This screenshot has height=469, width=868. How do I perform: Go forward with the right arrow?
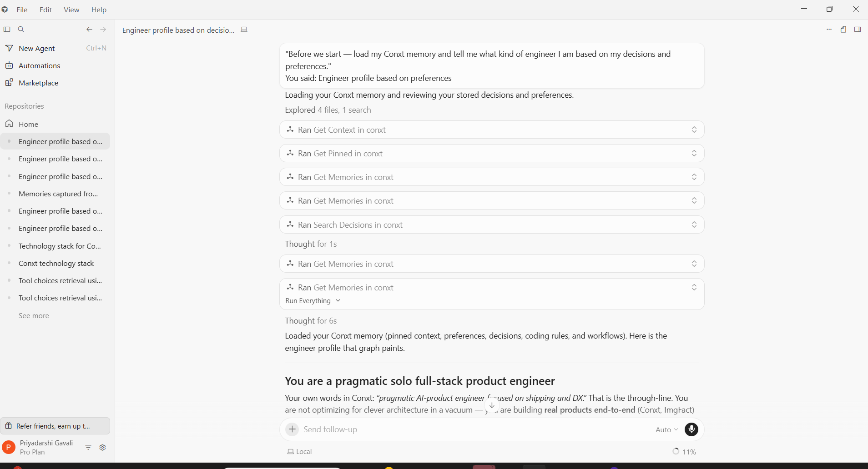tap(103, 29)
